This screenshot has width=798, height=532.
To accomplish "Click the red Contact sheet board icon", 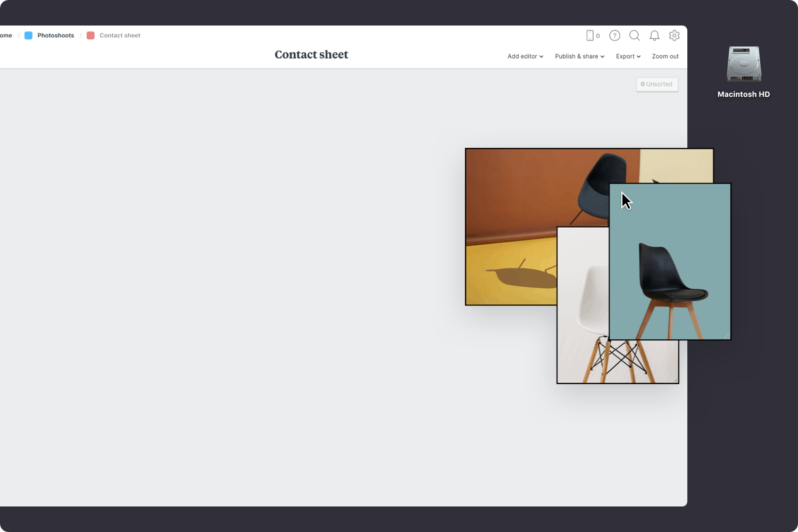I will point(90,36).
